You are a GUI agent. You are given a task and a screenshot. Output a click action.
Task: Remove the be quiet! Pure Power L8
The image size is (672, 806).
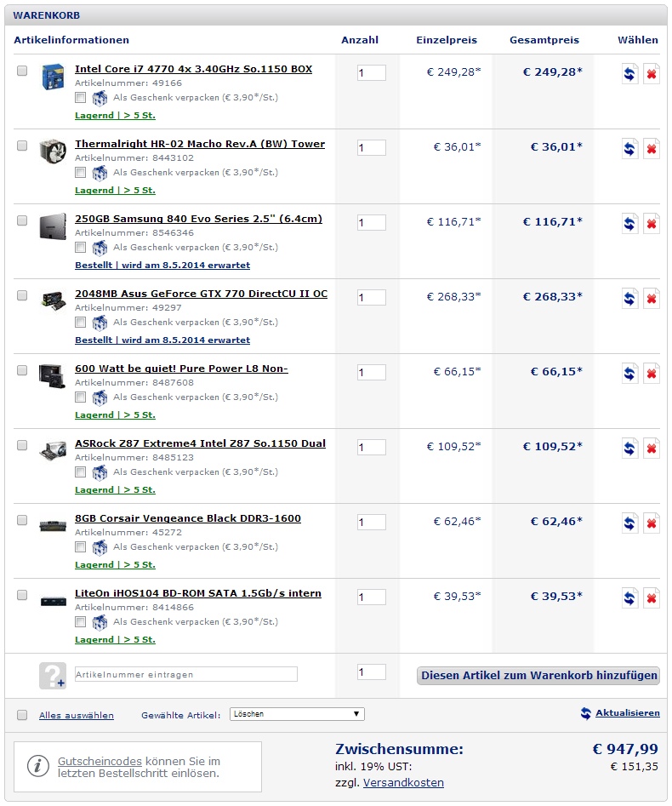651,374
